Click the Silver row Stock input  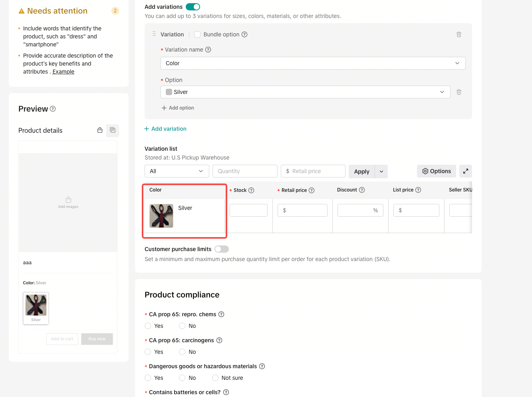pos(248,210)
